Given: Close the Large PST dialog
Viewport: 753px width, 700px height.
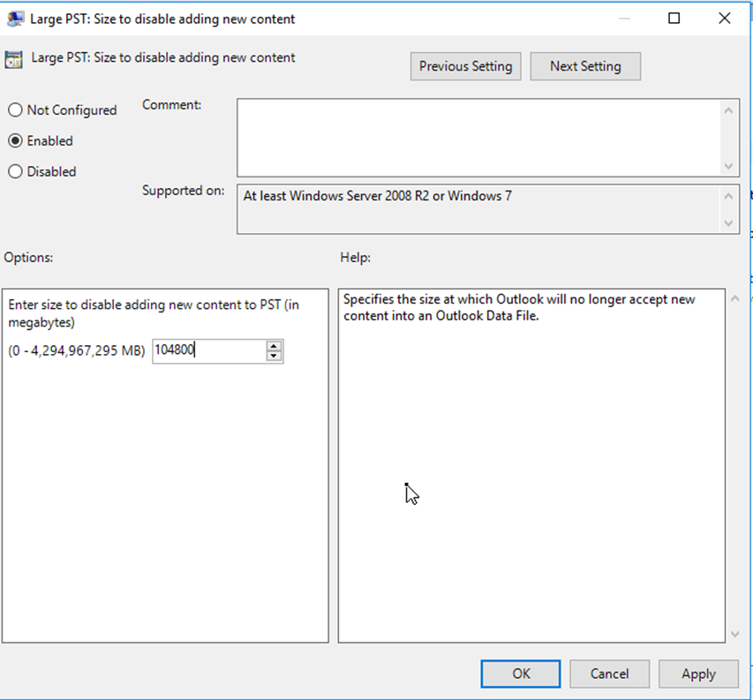Looking at the screenshot, I should coord(724,19).
